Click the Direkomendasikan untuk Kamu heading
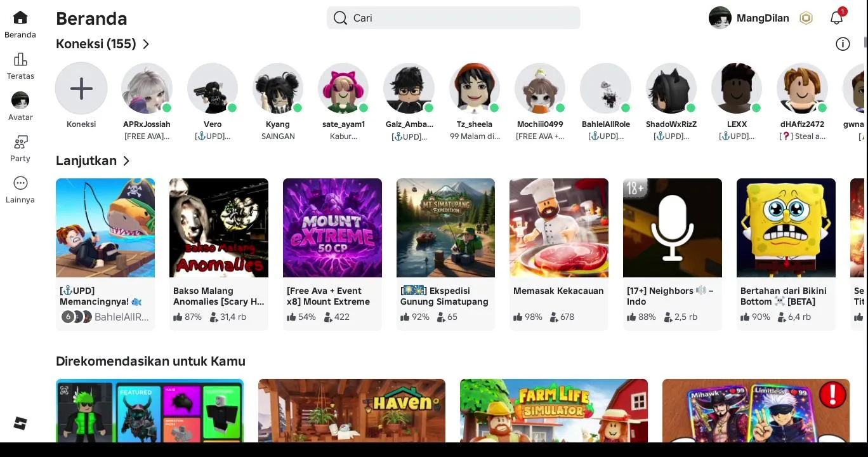Viewport: 868px width, 457px height. (150, 361)
